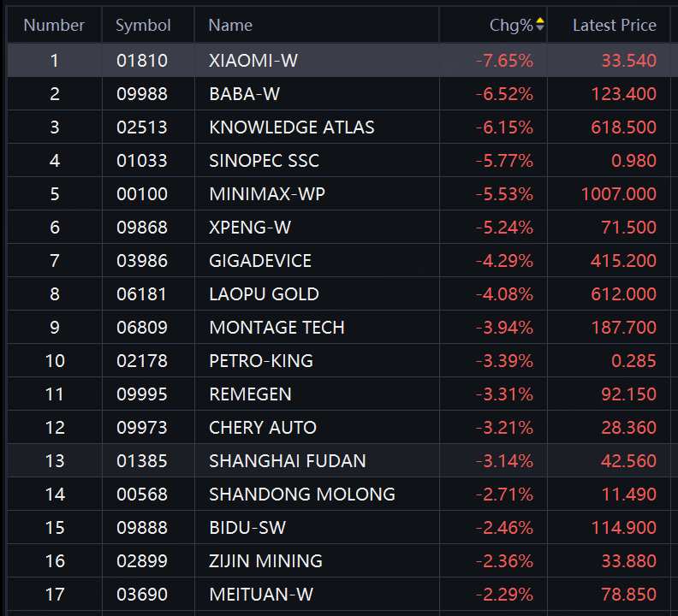Click symbol code 09888
This screenshot has width=678, height=616.
(142, 527)
